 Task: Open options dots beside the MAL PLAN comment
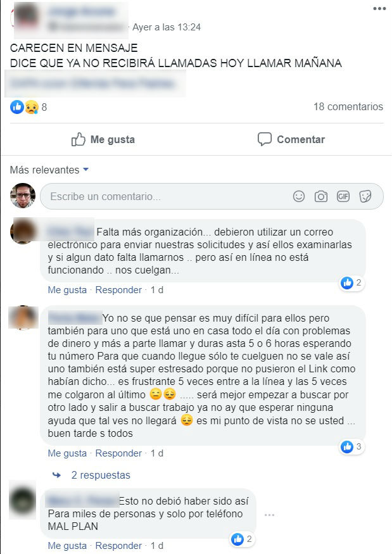tap(269, 515)
